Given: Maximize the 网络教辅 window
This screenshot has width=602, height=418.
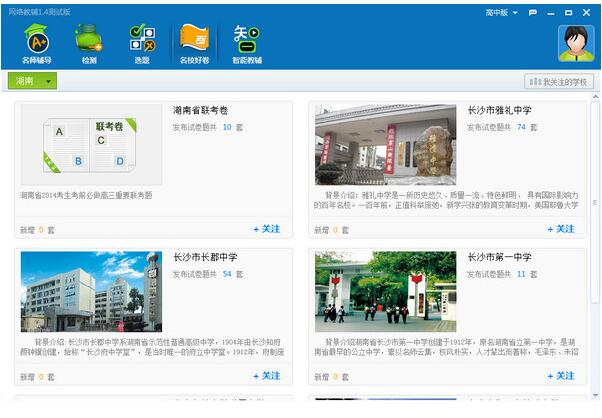Looking at the screenshot, I should pos(569,13).
